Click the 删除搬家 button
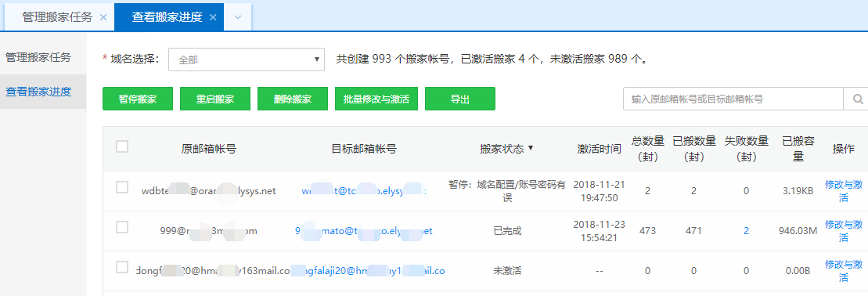868x296 pixels. (x=293, y=99)
